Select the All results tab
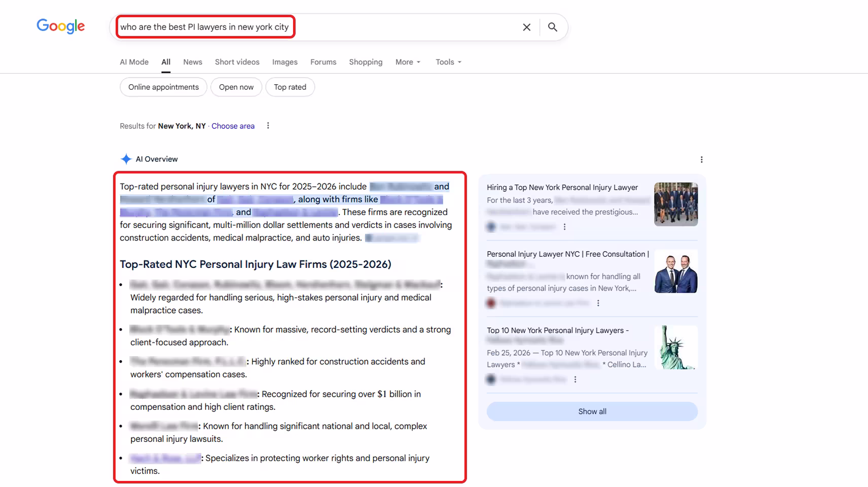868x487 pixels. click(166, 62)
